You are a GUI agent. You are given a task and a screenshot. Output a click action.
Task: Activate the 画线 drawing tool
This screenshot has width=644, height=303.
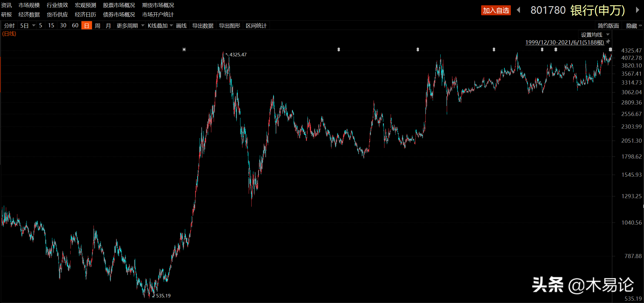181,26
